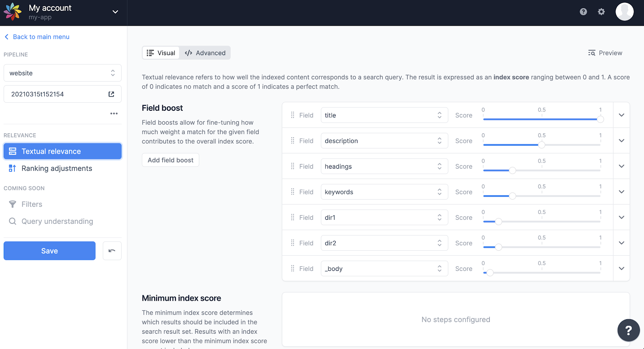The height and width of the screenshot is (349, 644).
Task: Open the title field dropdown
Action: click(x=384, y=115)
